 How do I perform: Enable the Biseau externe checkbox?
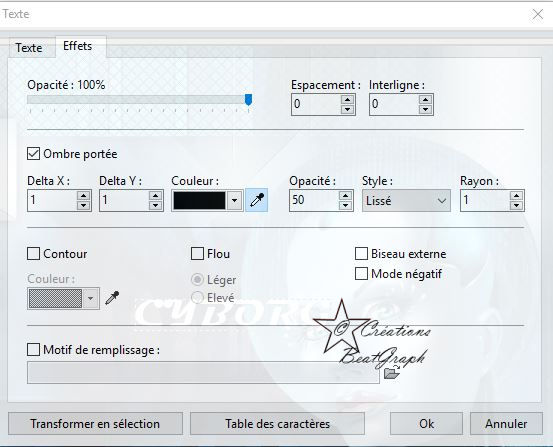(361, 254)
